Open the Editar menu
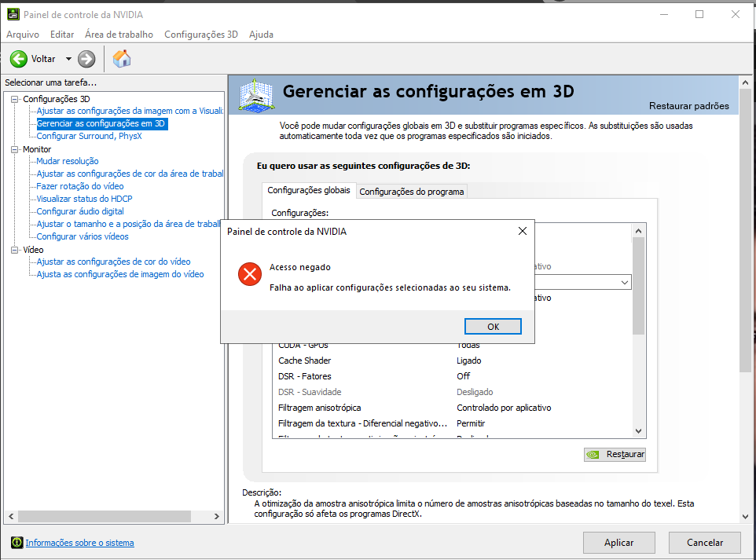This screenshot has height=560, width=756. (62, 35)
